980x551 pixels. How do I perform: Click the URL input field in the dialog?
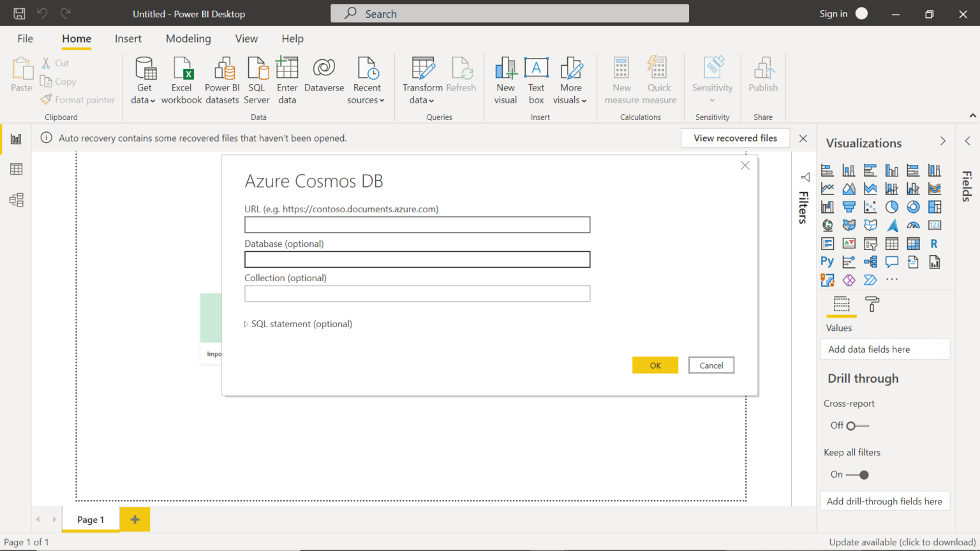(x=417, y=224)
